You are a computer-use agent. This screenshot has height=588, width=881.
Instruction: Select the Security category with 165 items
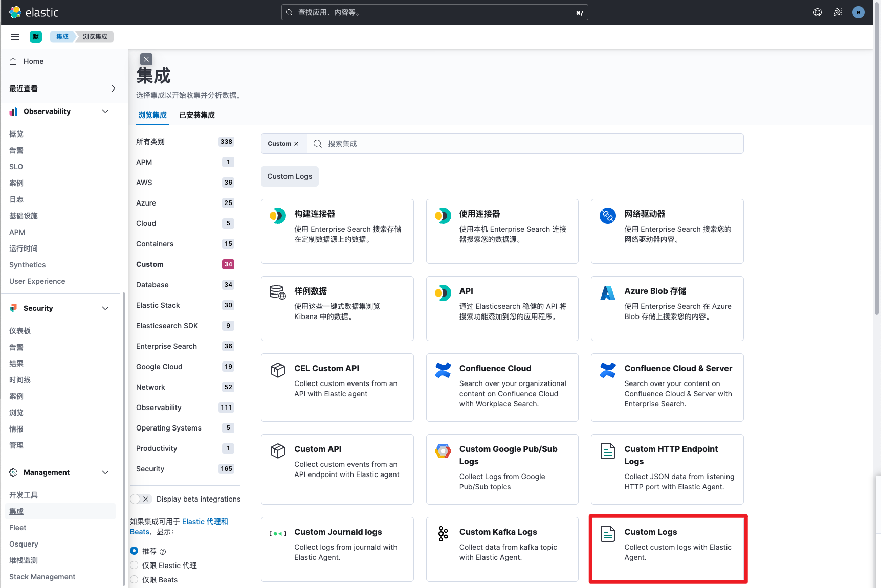tap(185, 469)
